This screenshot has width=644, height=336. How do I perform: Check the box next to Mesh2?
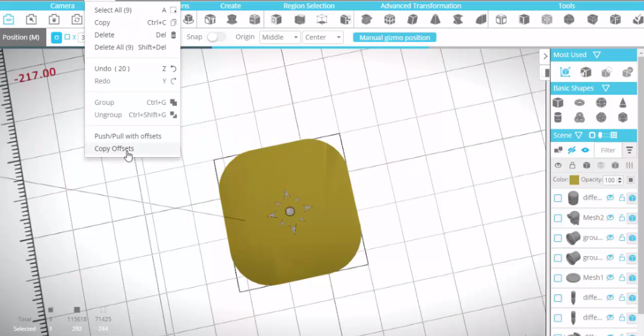(558, 218)
